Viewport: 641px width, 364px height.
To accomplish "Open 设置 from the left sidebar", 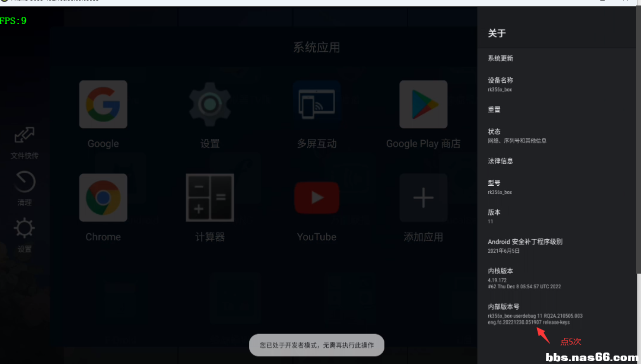I will point(24,235).
